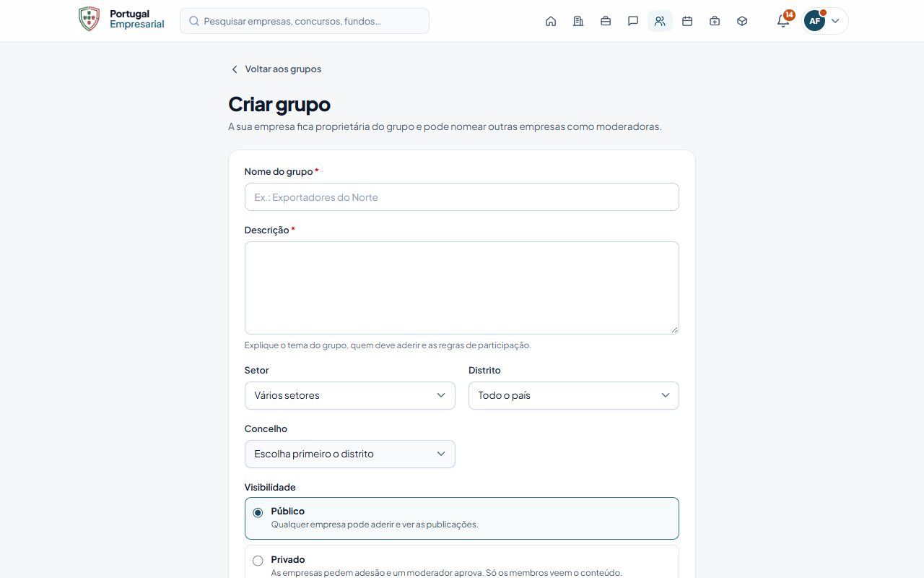Click the Portugal Empresarial brand name
This screenshot has height=578, width=924.
point(137,19)
